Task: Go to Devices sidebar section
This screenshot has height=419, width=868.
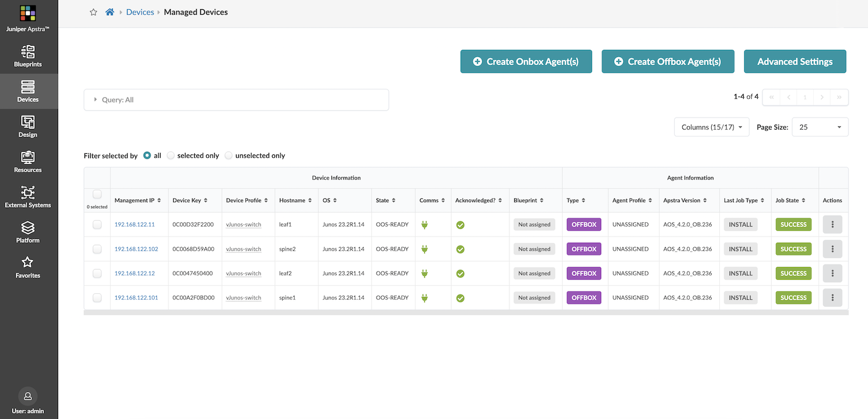Action: pos(28,92)
